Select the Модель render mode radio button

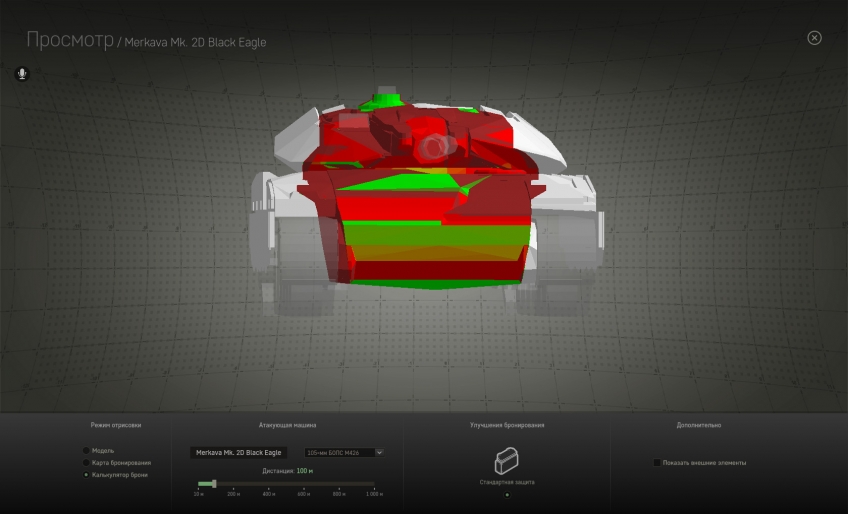(86, 450)
